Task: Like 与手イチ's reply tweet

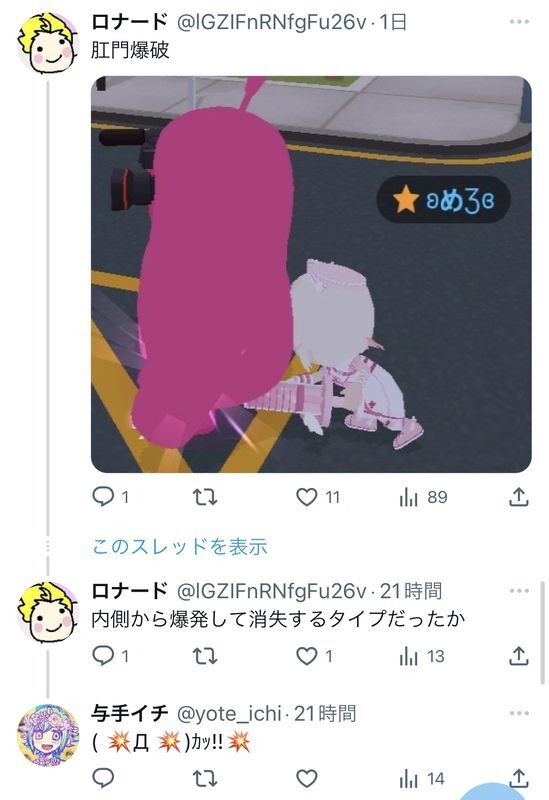Action: [x=307, y=779]
